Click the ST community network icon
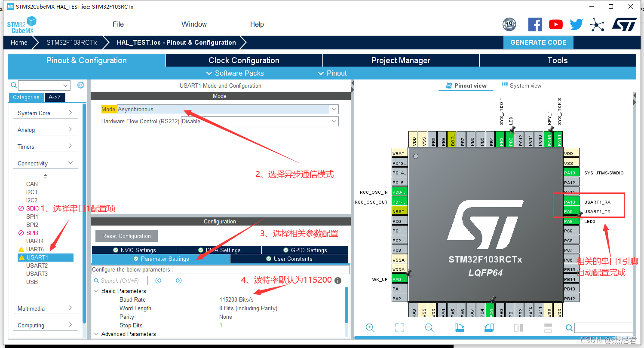Image resolution: width=644 pixels, height=348 pixels. coord(597,24)
